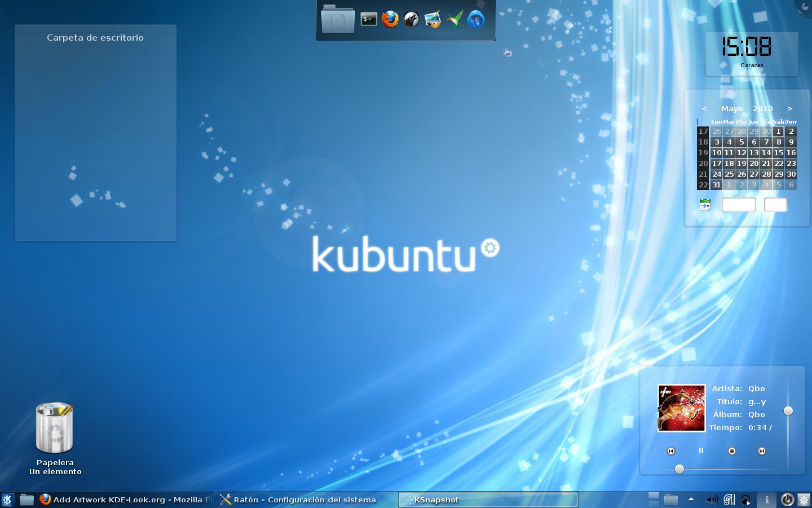Click the Caracas timezone label
Screen dimensions: 812x508
(752, 65)
